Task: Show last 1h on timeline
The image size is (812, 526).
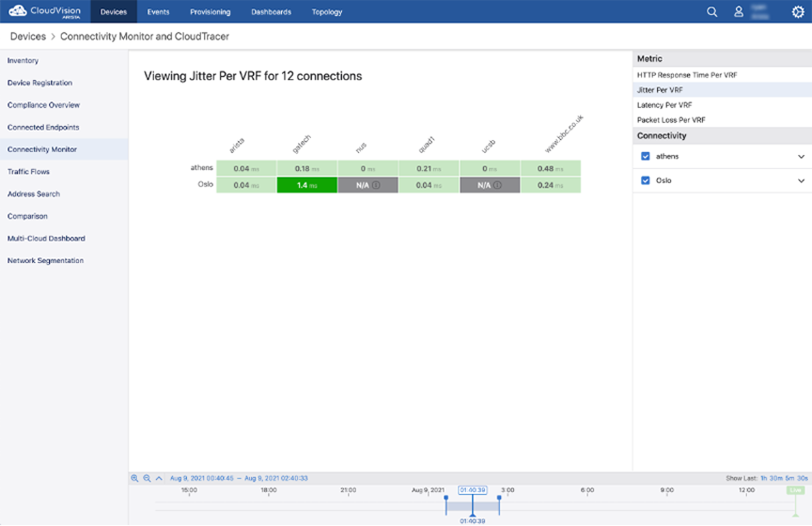Action: coord(764,478)
